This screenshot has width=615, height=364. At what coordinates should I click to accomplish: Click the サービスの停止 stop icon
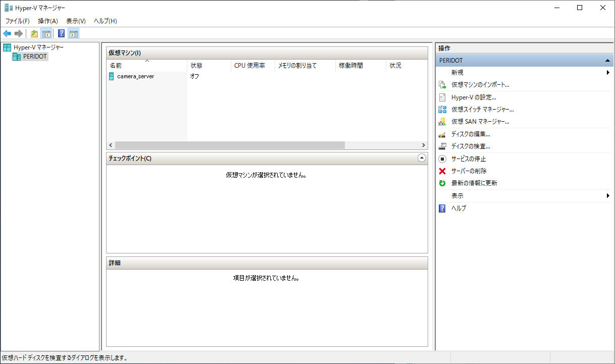coord(442,159)
